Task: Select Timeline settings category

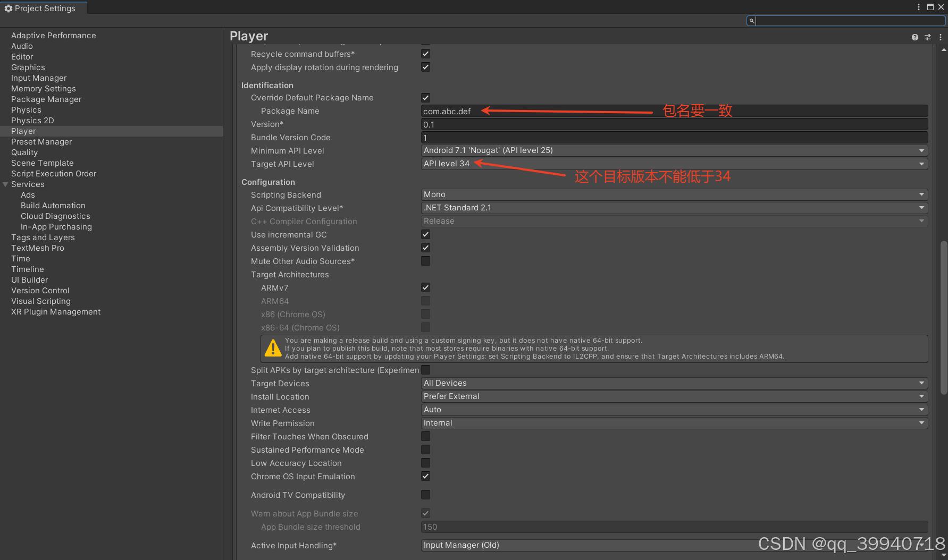Action: pos(28,269)
